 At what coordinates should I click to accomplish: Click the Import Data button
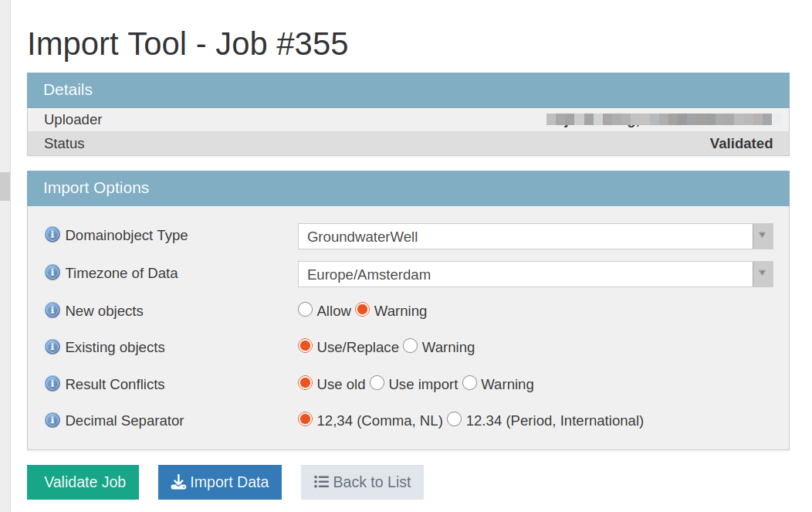(x=220, y=482)
